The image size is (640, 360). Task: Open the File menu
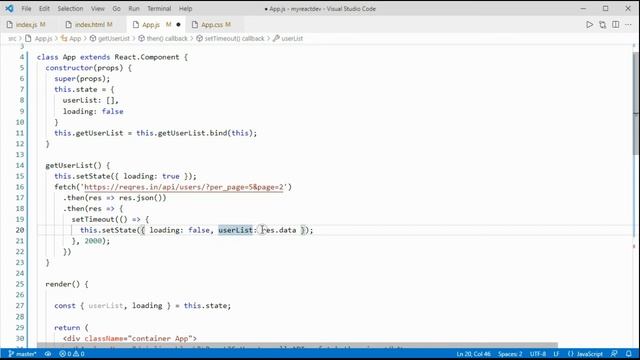[26, 9]
